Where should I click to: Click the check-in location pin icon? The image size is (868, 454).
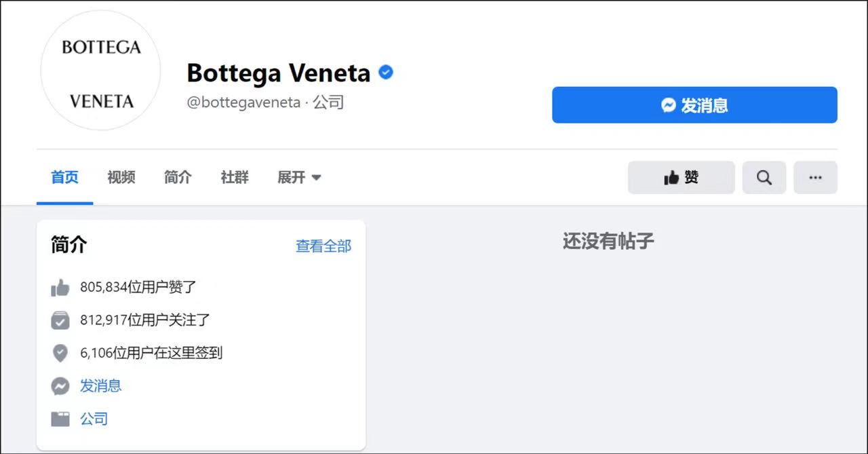pos(60,353)
